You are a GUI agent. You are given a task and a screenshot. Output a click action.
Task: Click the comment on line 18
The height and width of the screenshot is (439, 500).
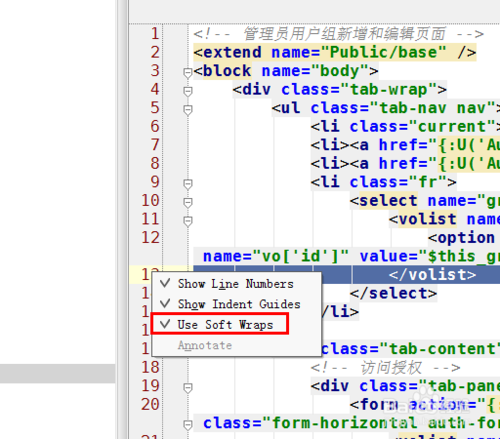tap(385, 368)
